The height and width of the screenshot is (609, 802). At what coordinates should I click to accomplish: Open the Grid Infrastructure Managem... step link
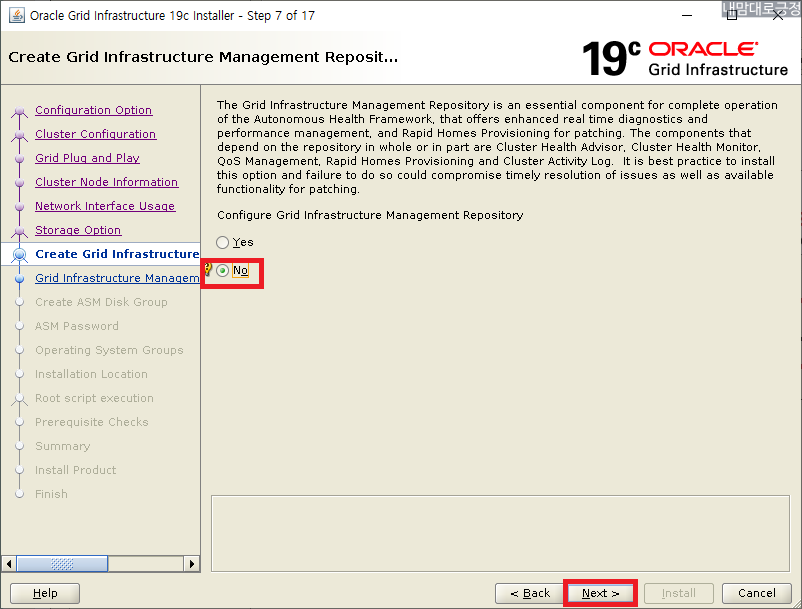117,278
